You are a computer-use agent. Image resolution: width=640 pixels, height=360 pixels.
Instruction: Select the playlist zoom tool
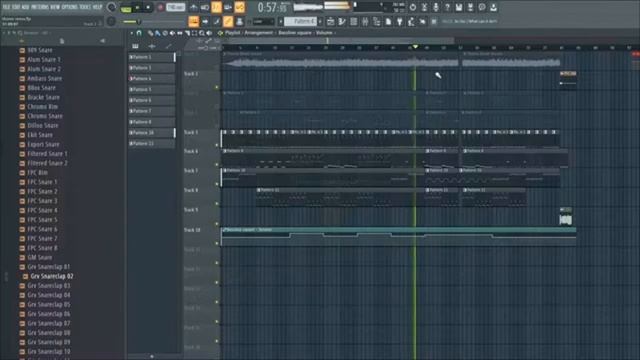pos(202,33)
